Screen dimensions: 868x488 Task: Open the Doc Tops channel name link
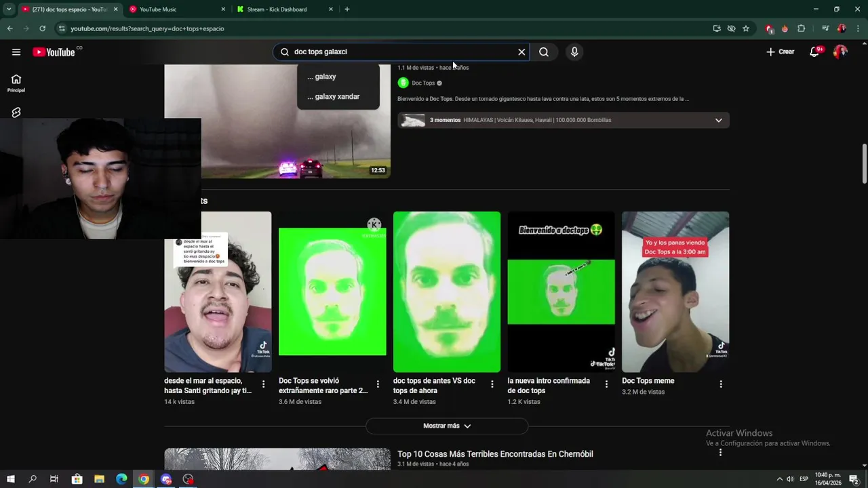(x=423, y=83)
